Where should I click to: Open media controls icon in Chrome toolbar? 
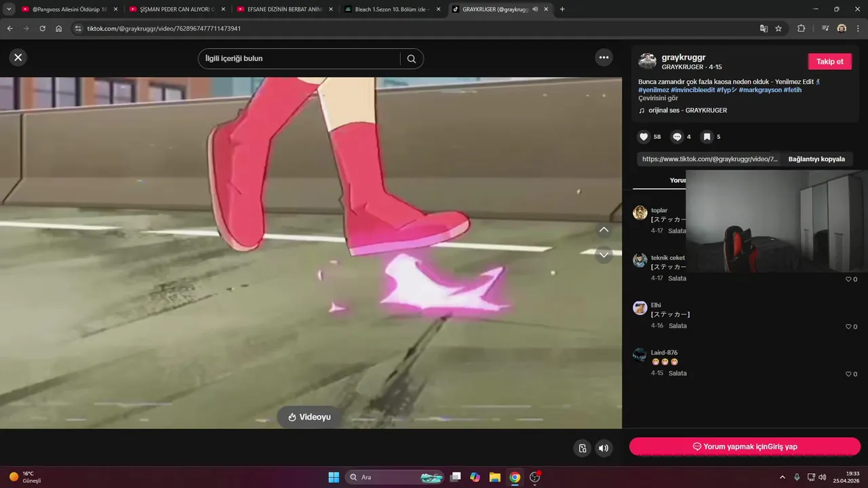(x=825, y=28)
